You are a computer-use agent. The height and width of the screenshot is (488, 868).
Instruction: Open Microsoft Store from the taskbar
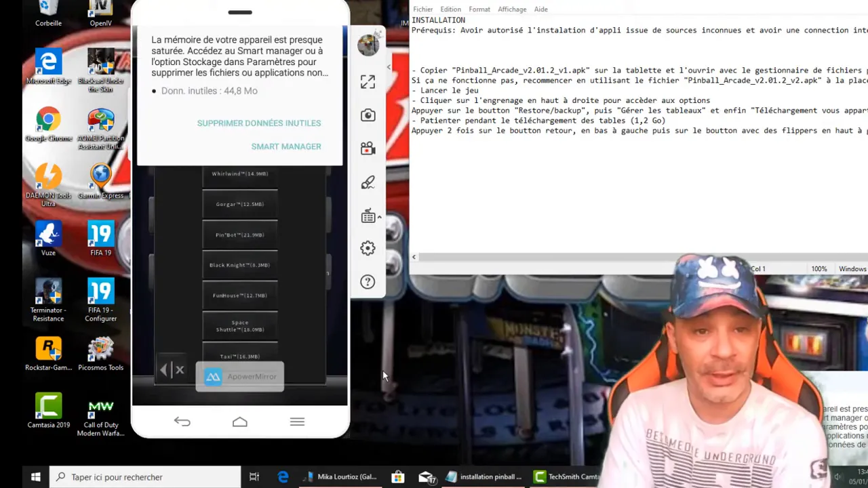point(398,477)
